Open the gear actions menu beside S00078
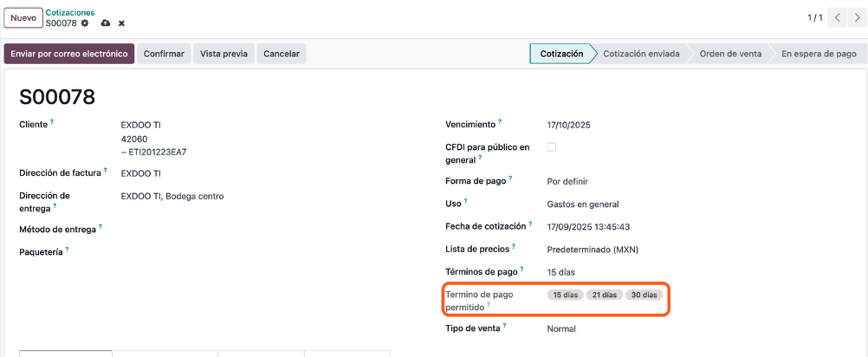This screenshot has height=357, width=868. tap(85, 23)
